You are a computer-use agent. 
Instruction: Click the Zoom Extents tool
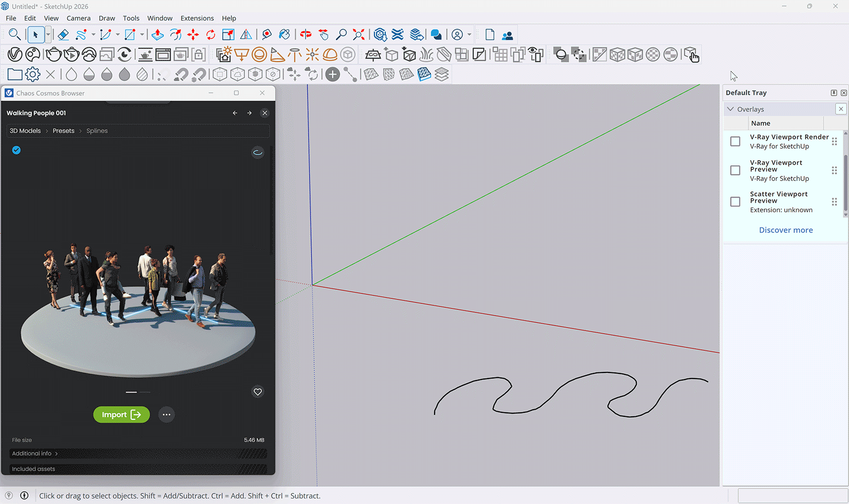pos(358,34)
